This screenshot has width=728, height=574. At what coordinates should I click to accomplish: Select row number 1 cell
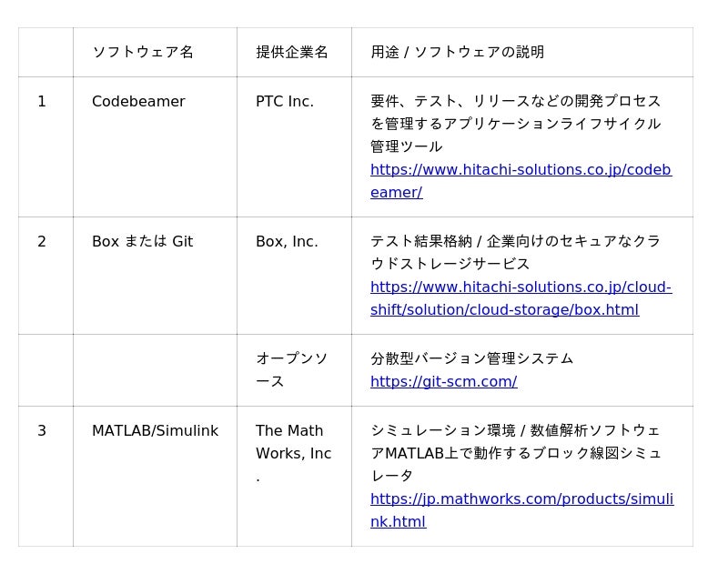point(42,102)
